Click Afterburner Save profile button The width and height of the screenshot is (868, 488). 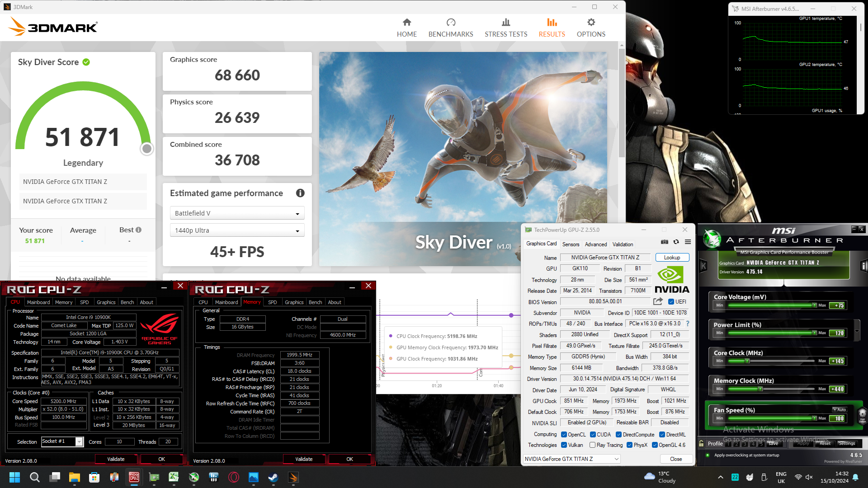[773, 443]
